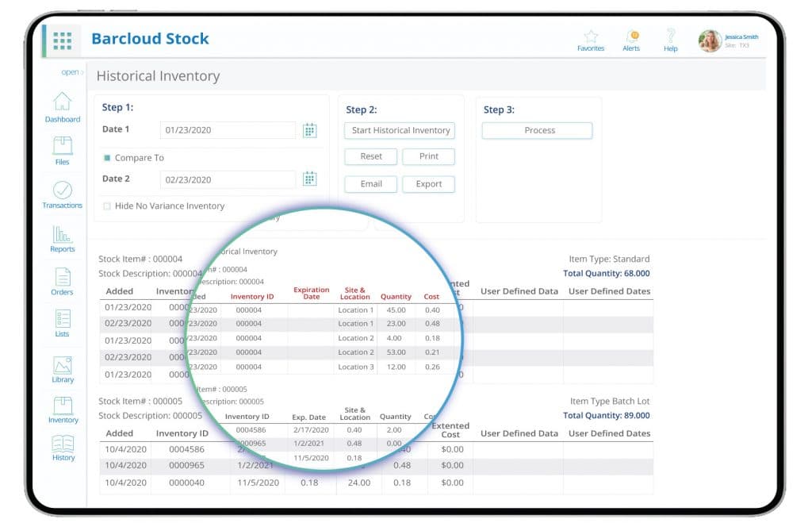Open Files in sidebar
Viewport: 812px width, 523px height.
pos(62,151)
